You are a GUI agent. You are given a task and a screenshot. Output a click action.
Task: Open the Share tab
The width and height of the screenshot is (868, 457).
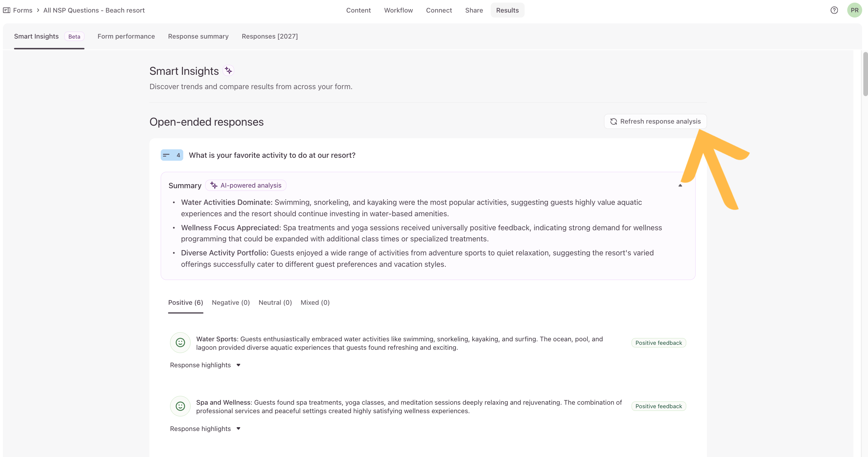coord(474,10)
